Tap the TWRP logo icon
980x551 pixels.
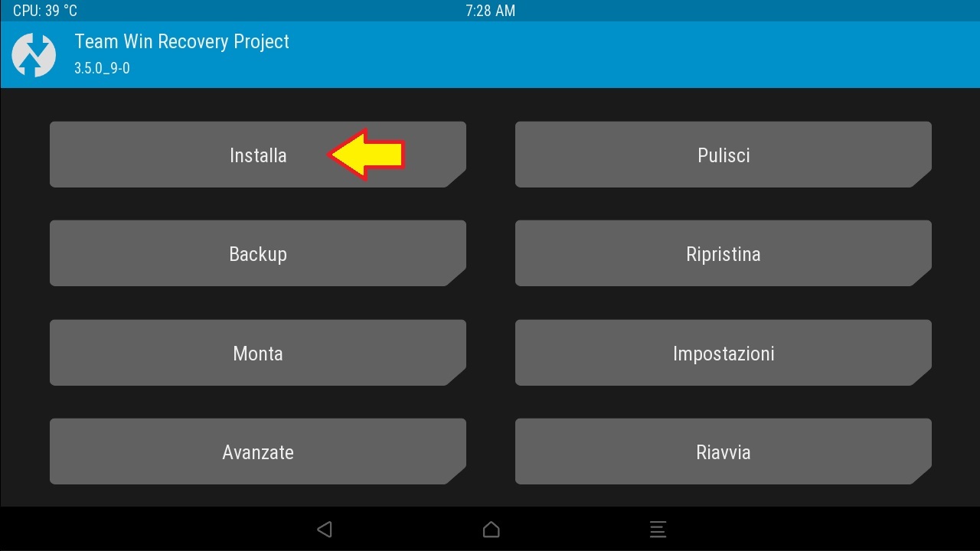click(34, 55)
